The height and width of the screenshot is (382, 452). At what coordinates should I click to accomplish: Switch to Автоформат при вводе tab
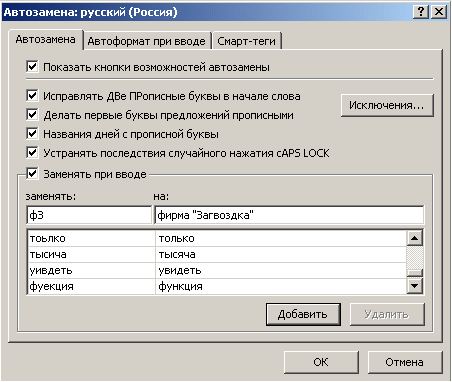pyautogui.click(x=147, y=41)
